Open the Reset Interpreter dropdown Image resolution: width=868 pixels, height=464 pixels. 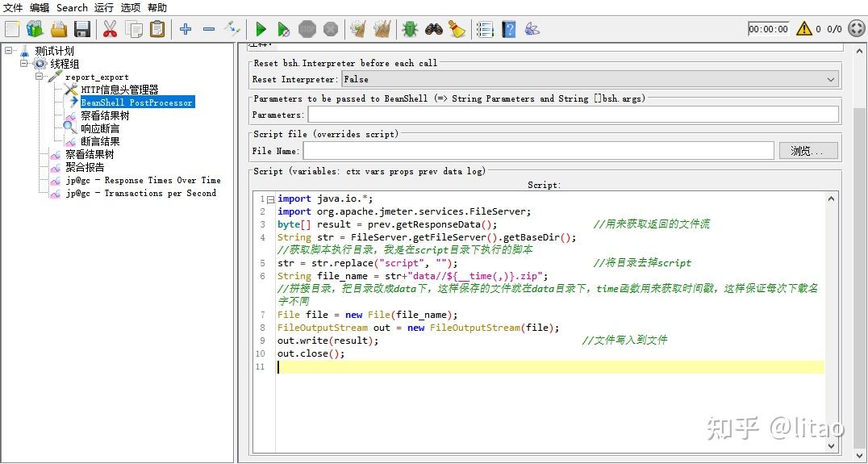pos(590,79)
